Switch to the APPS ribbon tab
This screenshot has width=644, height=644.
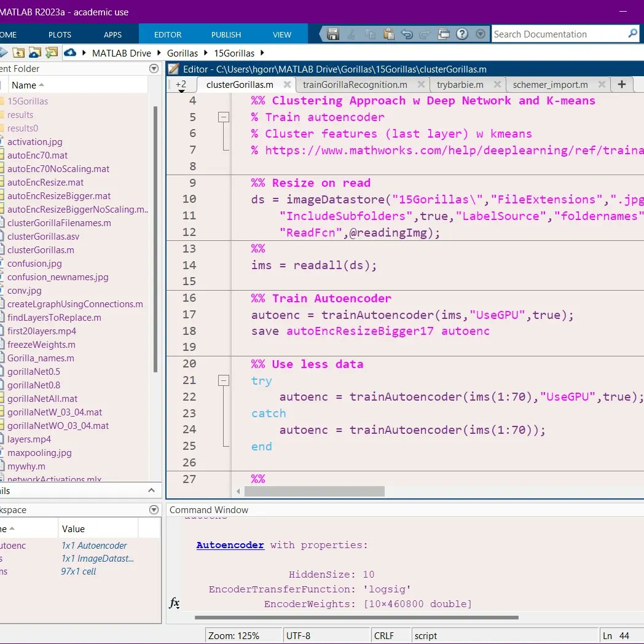coord(112,34)
